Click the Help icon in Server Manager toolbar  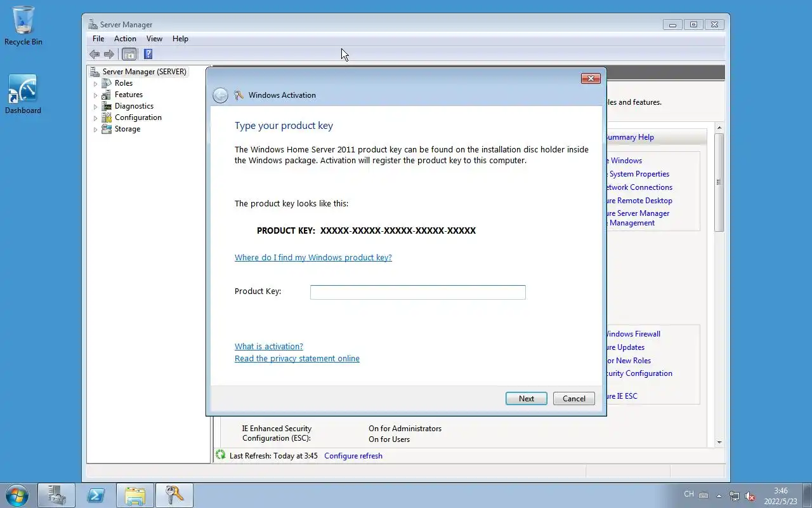[148, 54]
